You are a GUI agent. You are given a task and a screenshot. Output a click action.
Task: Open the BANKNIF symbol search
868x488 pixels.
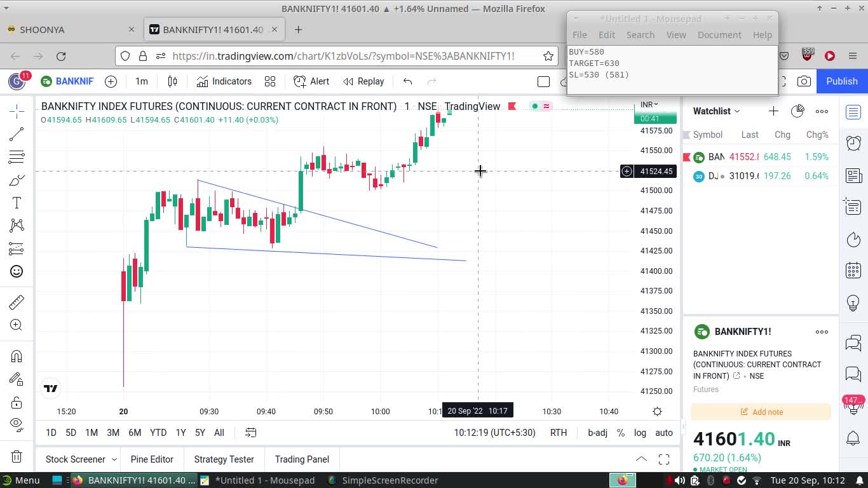(67, 81)
